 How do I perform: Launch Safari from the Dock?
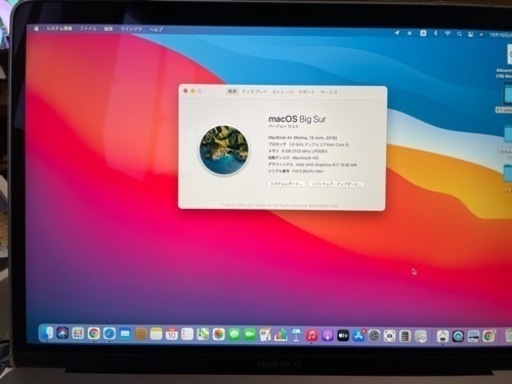click(109, 333)
